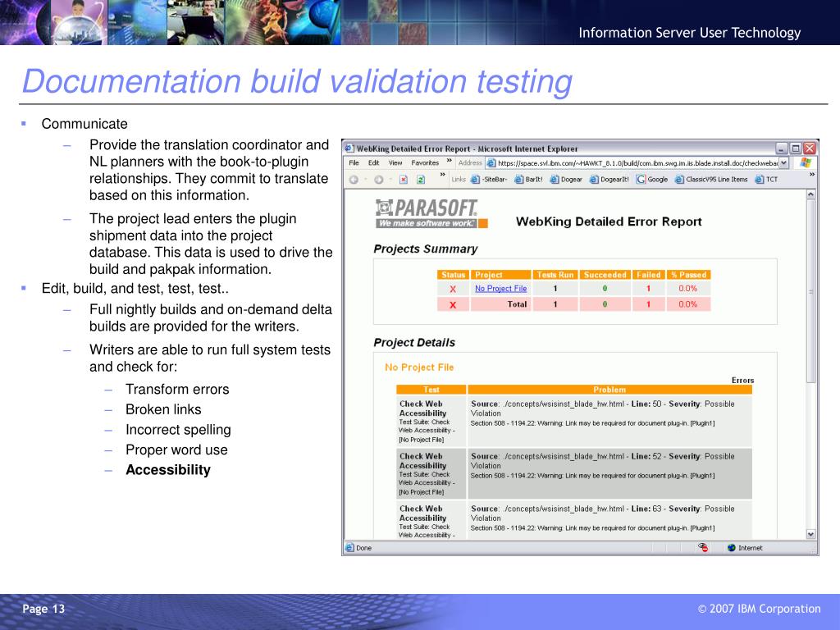Image resolution: width=840 pixels, height=630 pixels.
Task: Open the Google links bar shortcut
Action: coord(652,180)
